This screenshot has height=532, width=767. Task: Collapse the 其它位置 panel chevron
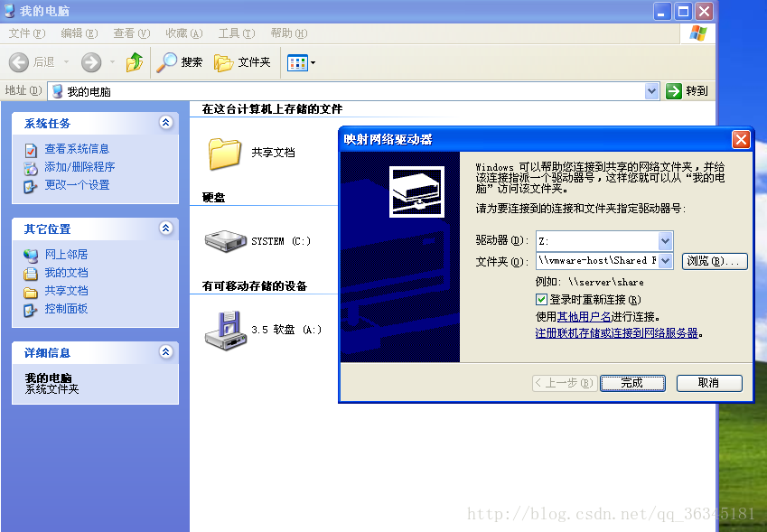coord(166,228)
